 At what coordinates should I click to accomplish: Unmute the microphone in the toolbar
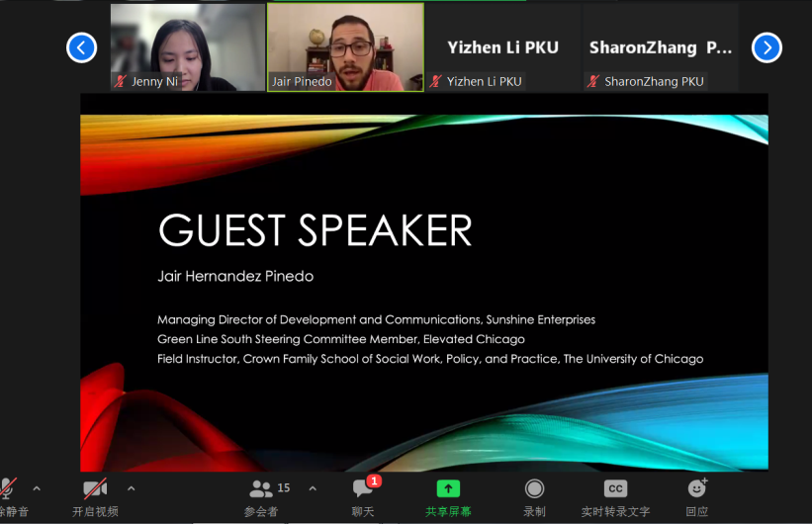point(8,488)
